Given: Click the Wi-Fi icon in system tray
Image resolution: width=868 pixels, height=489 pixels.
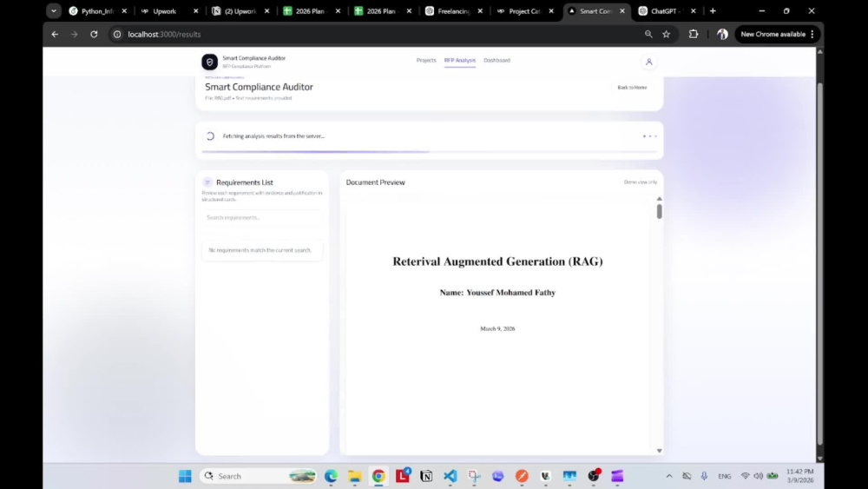Looking at the screenshot, I should point(745,476).
